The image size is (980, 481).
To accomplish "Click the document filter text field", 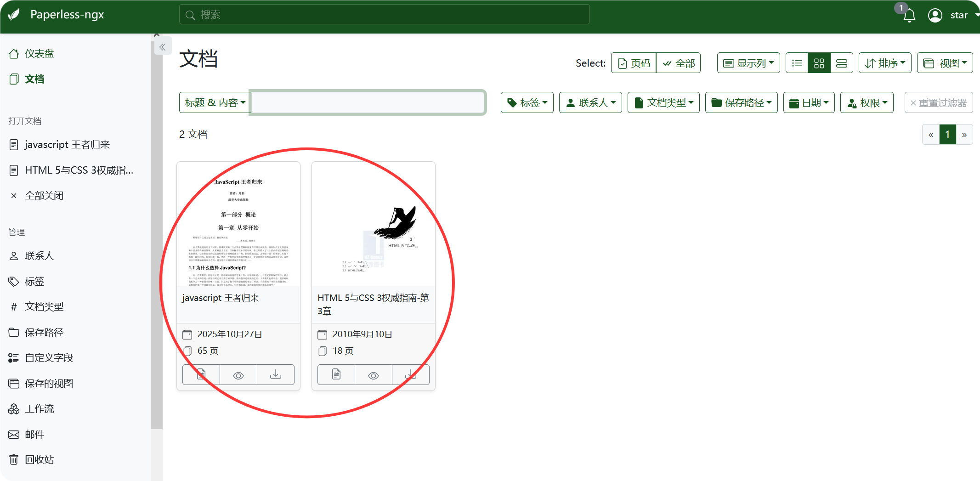I will coord(368,103).
